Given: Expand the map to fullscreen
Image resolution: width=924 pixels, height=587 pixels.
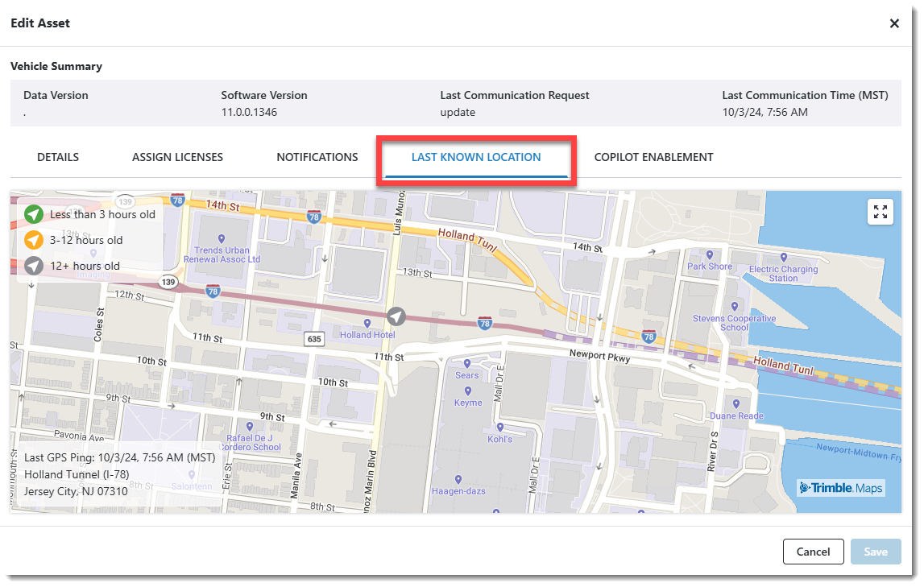Looking at the screenshot, I should (x=880, y=212).
